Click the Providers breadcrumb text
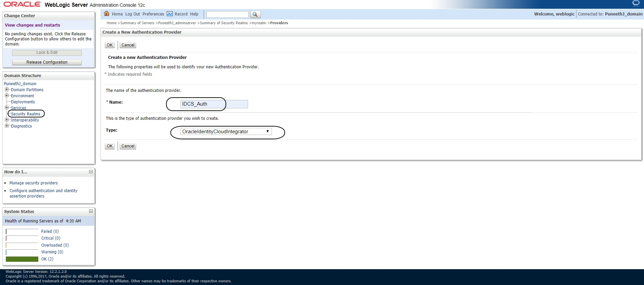Viewport: 644px width, 285px height. (x=279, y=23)
